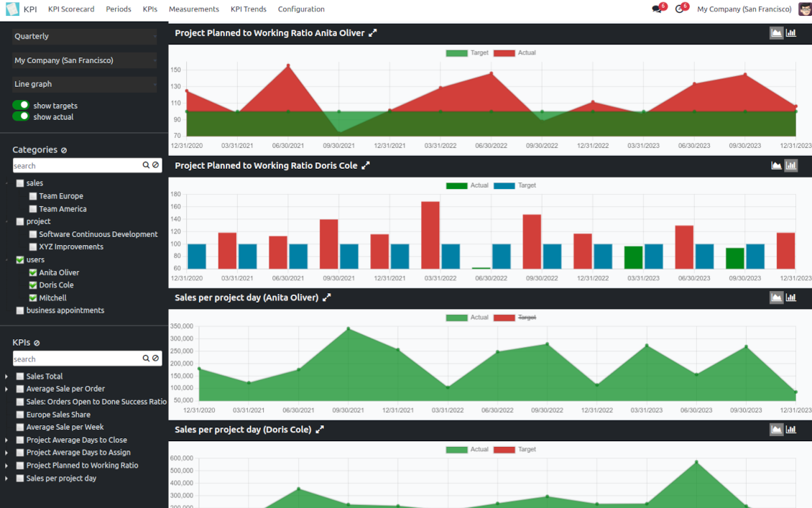Clear KPIs selection with header reset icon
This screenshot has height=508, width=812.
(37, 343)
